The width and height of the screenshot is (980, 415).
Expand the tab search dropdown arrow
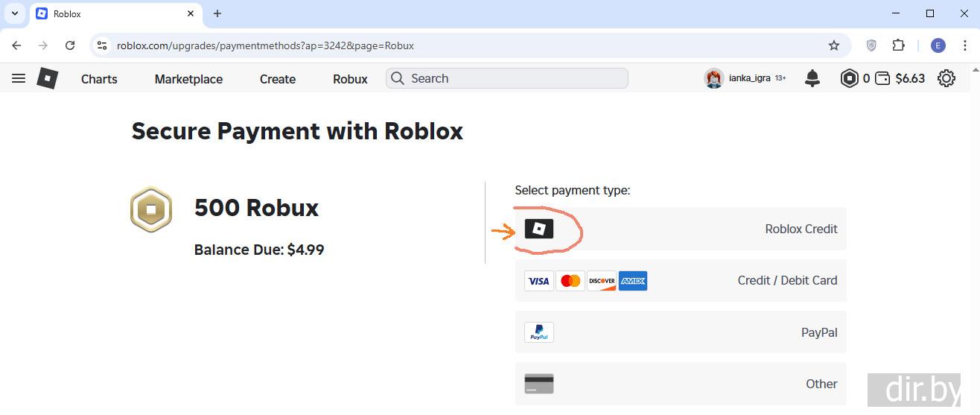pyautogui.click(x=14, y=13)
